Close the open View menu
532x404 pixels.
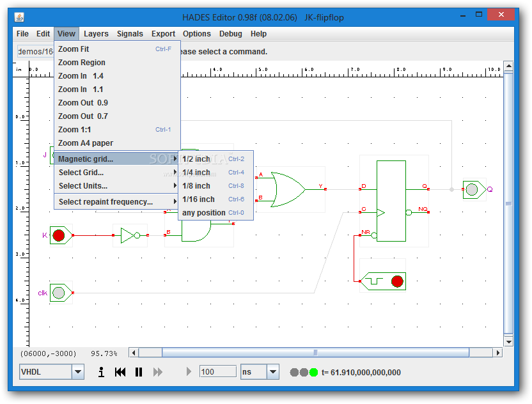pos(66,34)
